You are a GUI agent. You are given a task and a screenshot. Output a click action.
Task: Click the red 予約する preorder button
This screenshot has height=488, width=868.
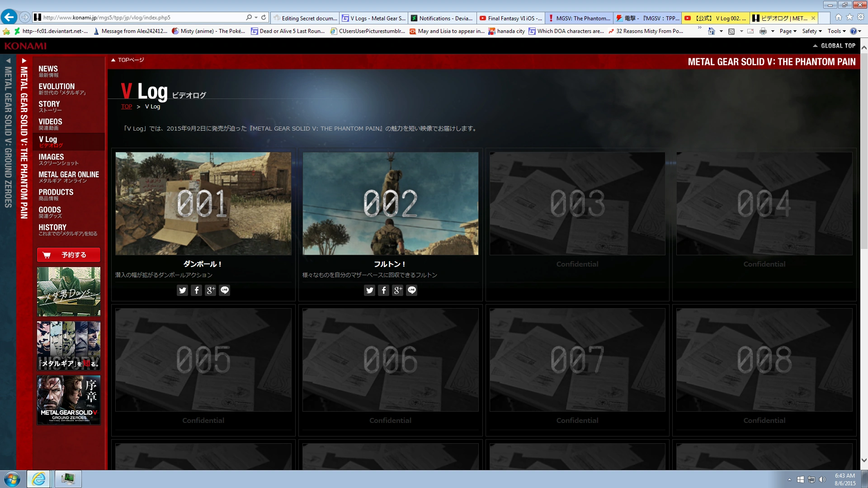pyautogui.click(x=69, y=255)
